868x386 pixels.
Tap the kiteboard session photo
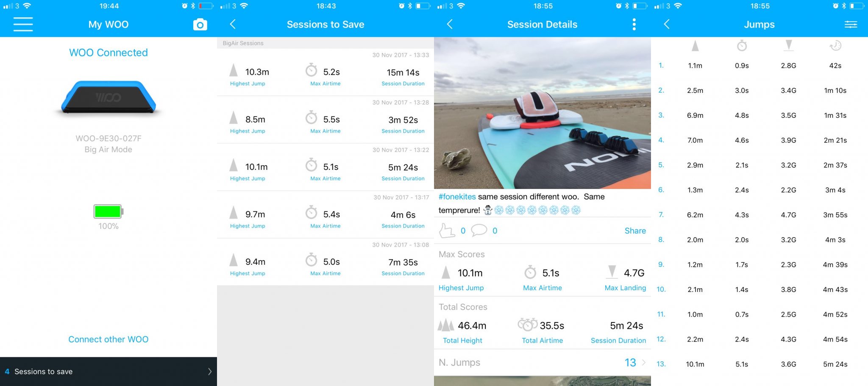tap(542, 113)
